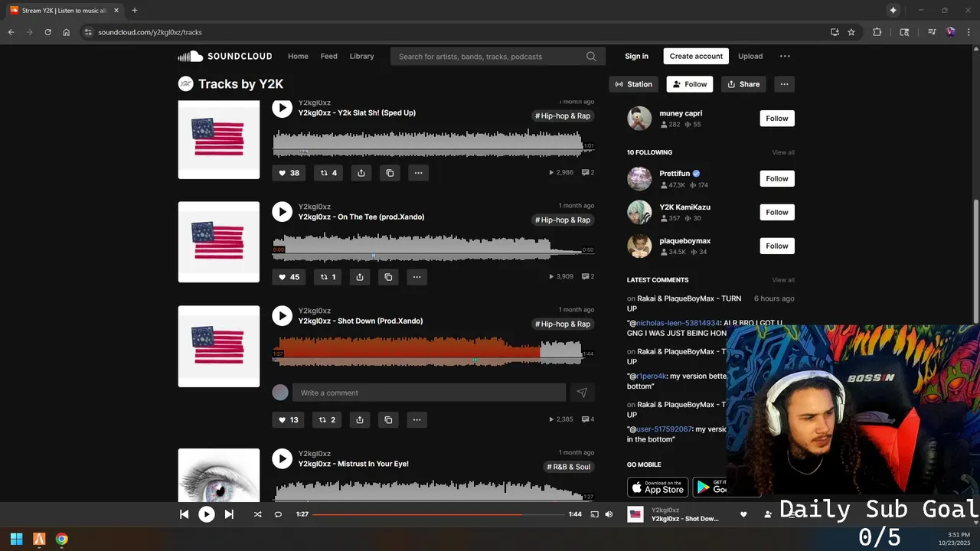The image size is (980, 551).
Task: Open more options for Shot Down track
Action: pos(416,419)
